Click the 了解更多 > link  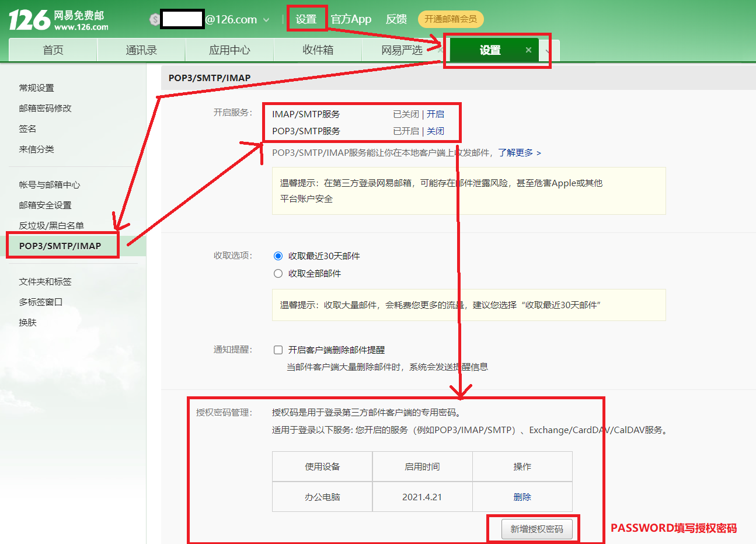(520, 152)
